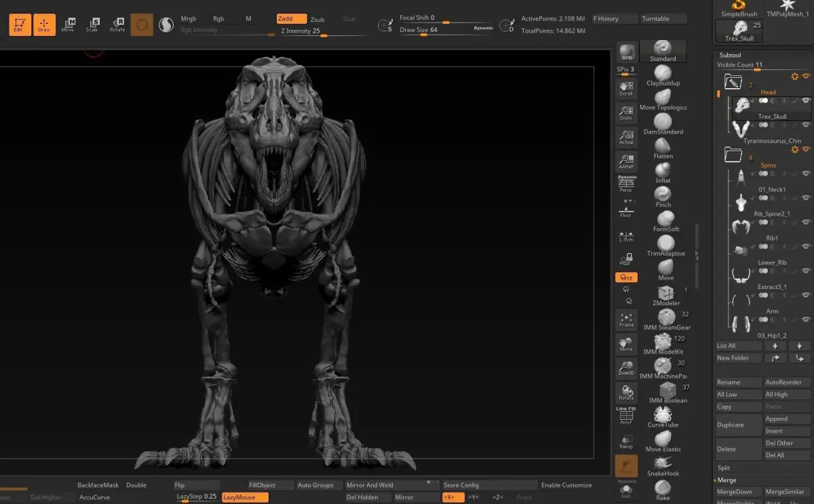814x504 pixels.
Task: Switch to Zsub mode
Action: point(317,19)
